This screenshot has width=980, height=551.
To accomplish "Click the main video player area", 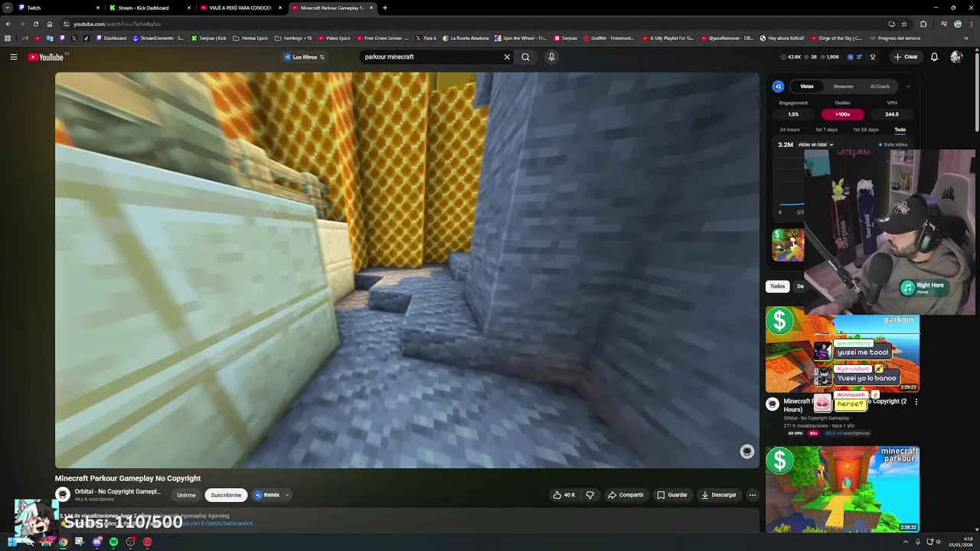I will 407,269.
